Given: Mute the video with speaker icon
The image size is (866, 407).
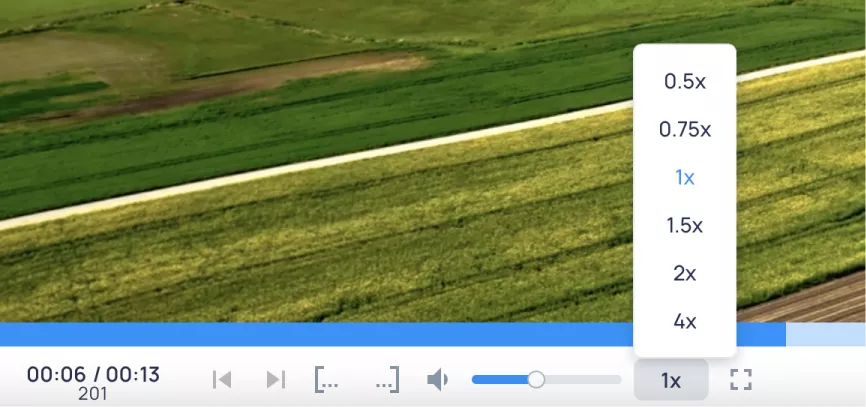Looking at the screenshot, I should 437,380.
